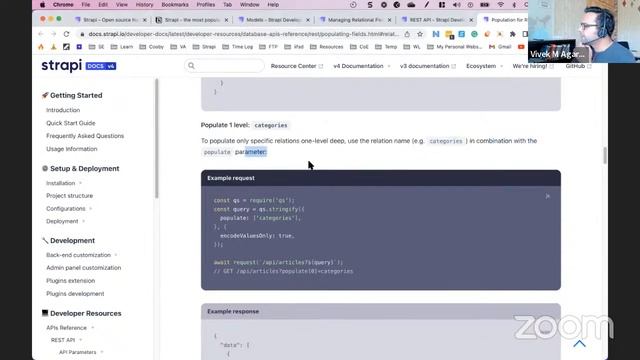Open the Project structure link

[69, 196]
